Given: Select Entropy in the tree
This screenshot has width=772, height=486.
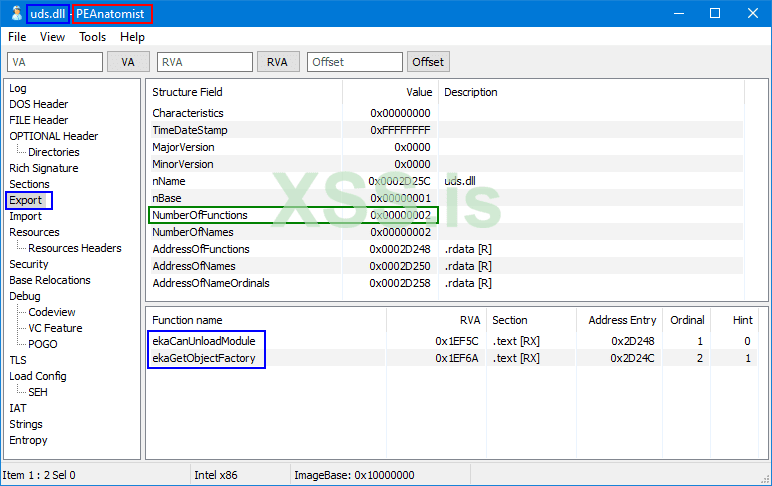Looking at the screenshot, I should pos(29,440).
